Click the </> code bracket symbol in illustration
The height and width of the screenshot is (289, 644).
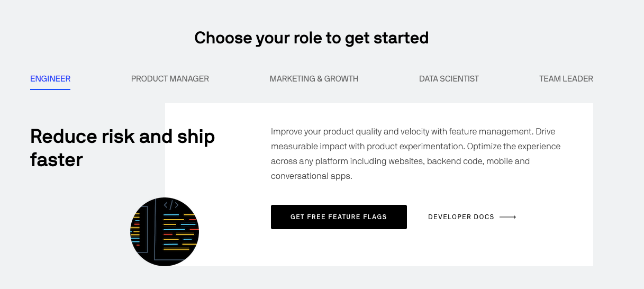pos(171,205)
